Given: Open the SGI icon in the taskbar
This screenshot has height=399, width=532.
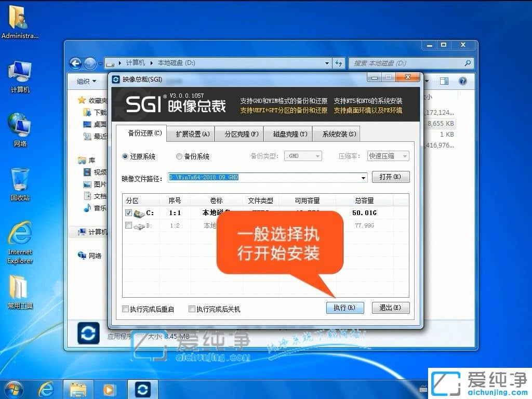Looking at the screenshot, I should coord(142,389).
